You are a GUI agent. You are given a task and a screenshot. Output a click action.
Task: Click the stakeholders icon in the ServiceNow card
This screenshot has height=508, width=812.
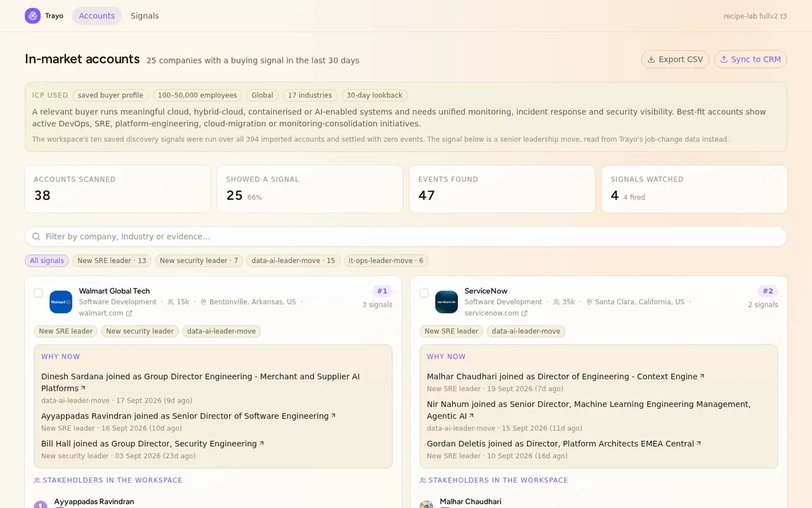(422, 481)
